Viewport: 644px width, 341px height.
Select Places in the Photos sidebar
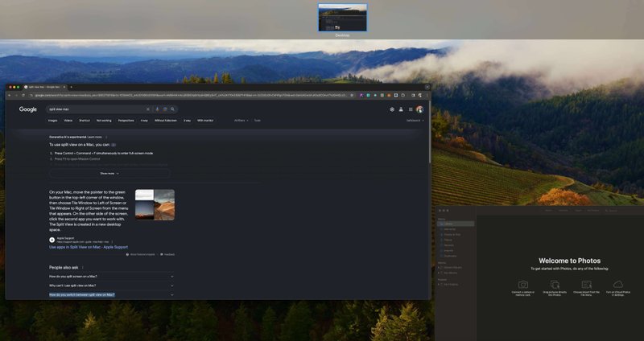coord(448,240)
